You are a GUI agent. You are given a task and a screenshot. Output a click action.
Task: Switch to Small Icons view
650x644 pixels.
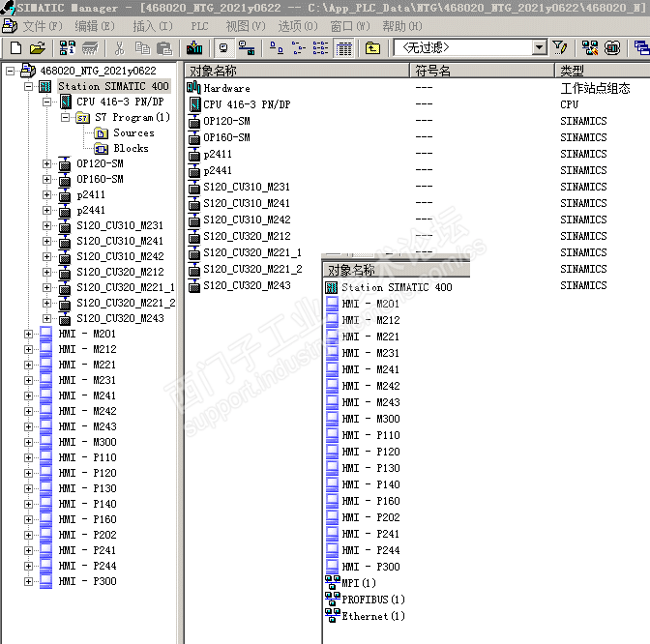coord(298,48)
